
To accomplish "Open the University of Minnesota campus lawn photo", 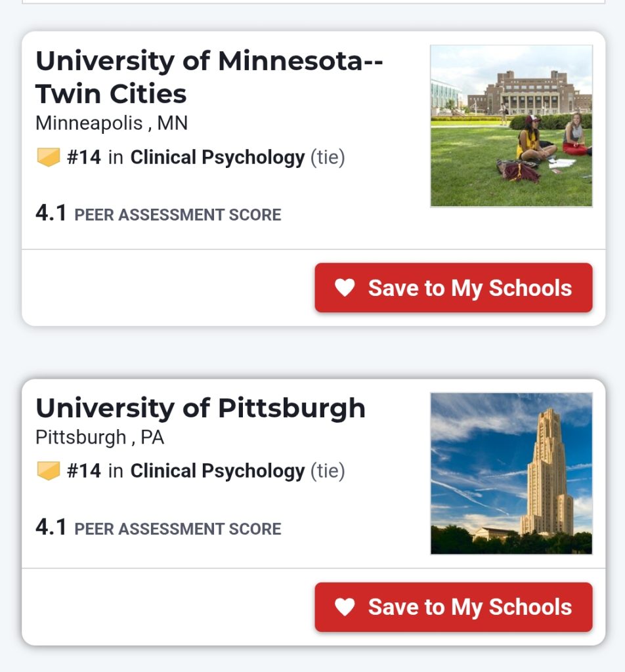I will point(511,126).
